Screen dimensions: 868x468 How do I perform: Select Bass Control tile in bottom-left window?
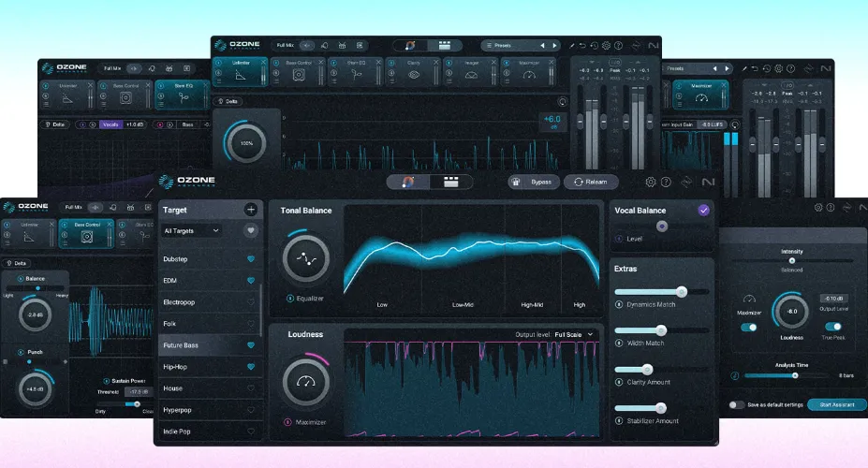(x=86, y=233)
